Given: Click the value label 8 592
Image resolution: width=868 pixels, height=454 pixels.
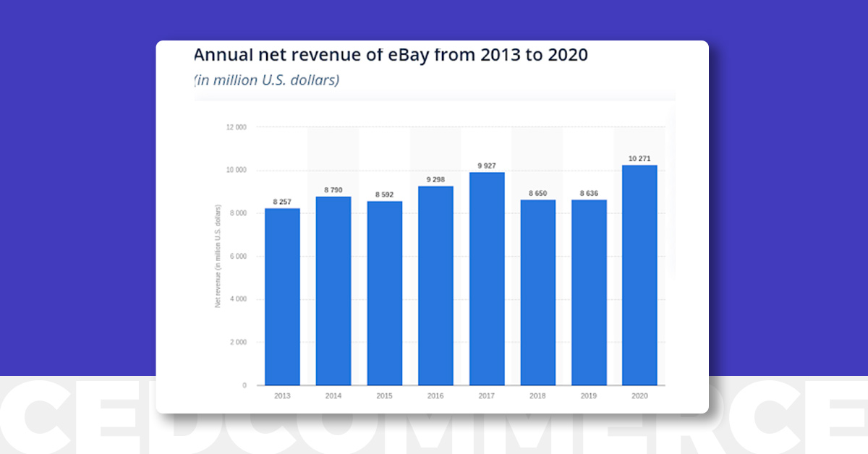Looking at the screenshot, I should 385,194.
